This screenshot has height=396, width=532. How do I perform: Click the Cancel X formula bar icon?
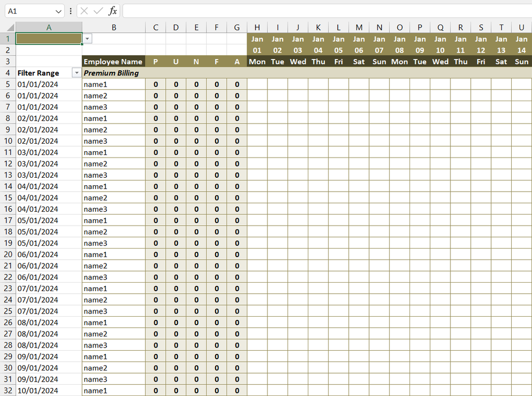pos(84,11)
